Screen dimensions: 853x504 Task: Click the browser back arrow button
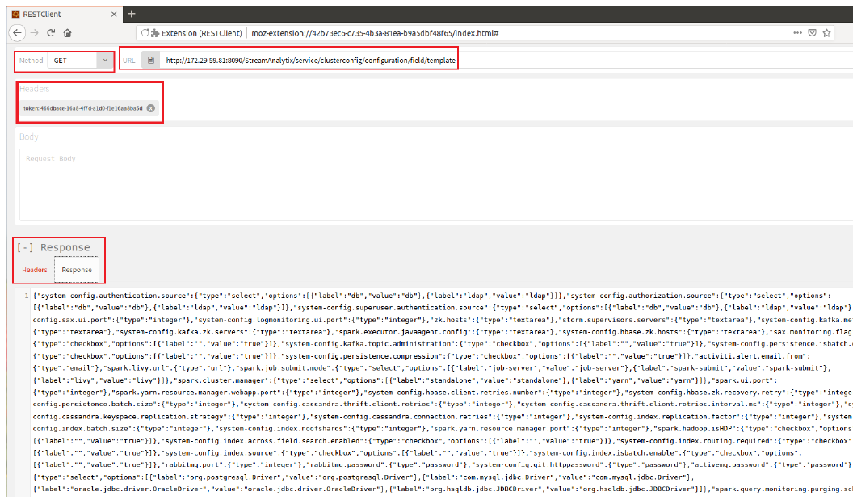[x=16, y=33]
